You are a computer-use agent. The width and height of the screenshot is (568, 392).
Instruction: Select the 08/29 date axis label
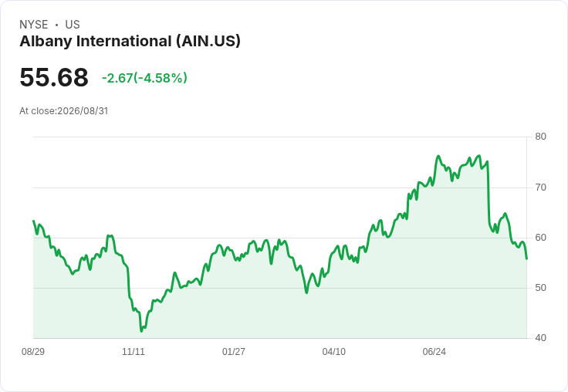[x=33, y=352]
